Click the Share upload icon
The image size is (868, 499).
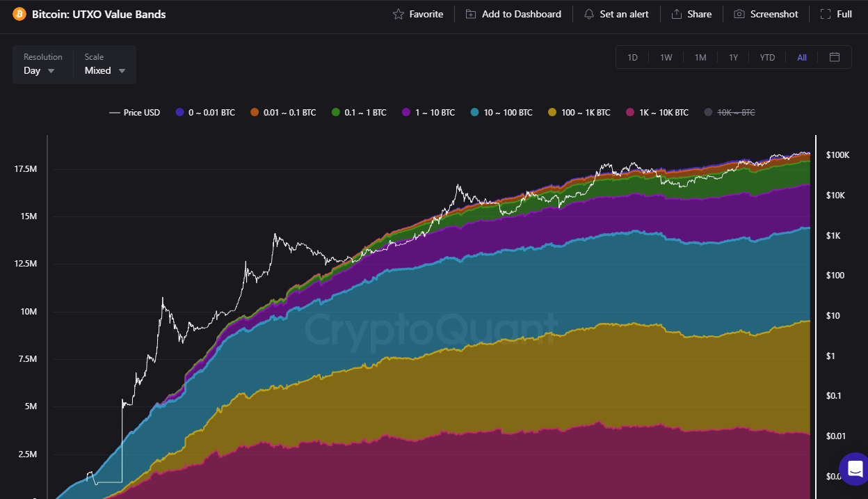[x=677, y=14]
